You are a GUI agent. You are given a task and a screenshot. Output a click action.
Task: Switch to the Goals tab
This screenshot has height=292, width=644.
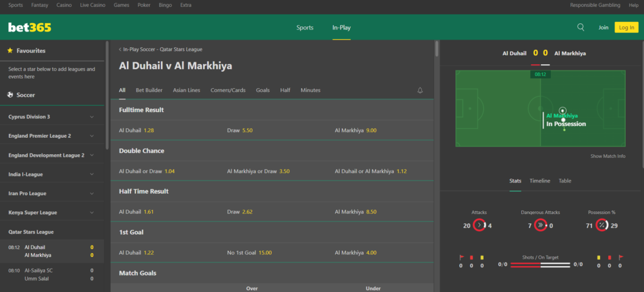pos(263,90)
